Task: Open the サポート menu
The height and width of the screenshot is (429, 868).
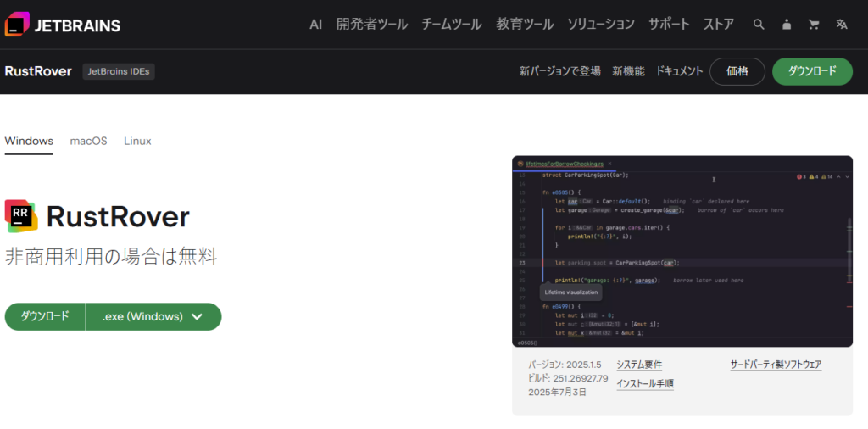Action: 670,25
